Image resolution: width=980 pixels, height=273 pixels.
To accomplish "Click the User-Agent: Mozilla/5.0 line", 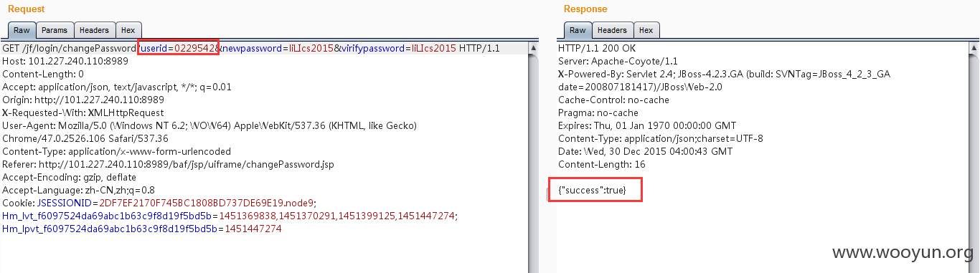I will 210,126.
